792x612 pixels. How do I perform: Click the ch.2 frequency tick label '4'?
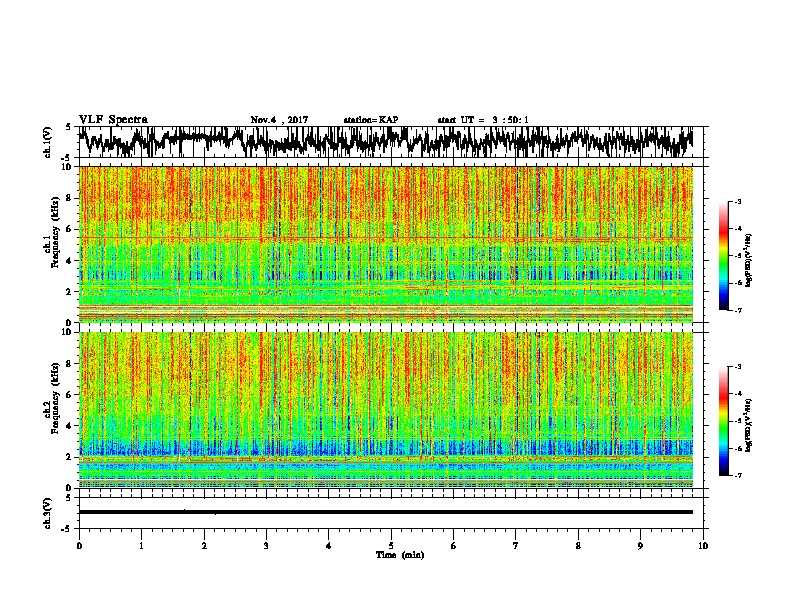70,426
